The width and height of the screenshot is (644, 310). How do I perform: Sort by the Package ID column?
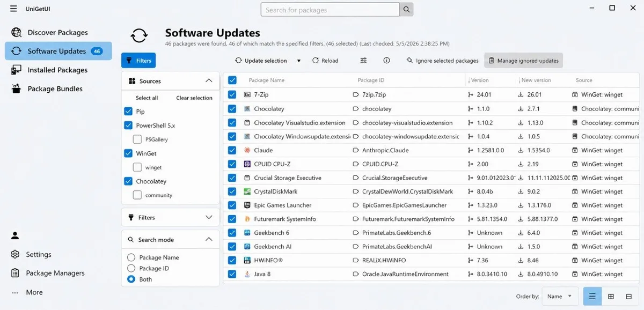[x=371, y=80]
